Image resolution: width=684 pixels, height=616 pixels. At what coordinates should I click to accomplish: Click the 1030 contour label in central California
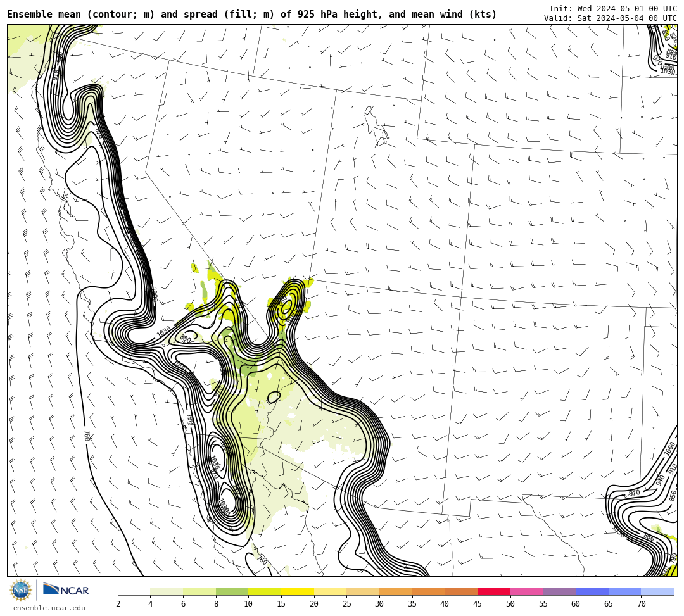164,332
